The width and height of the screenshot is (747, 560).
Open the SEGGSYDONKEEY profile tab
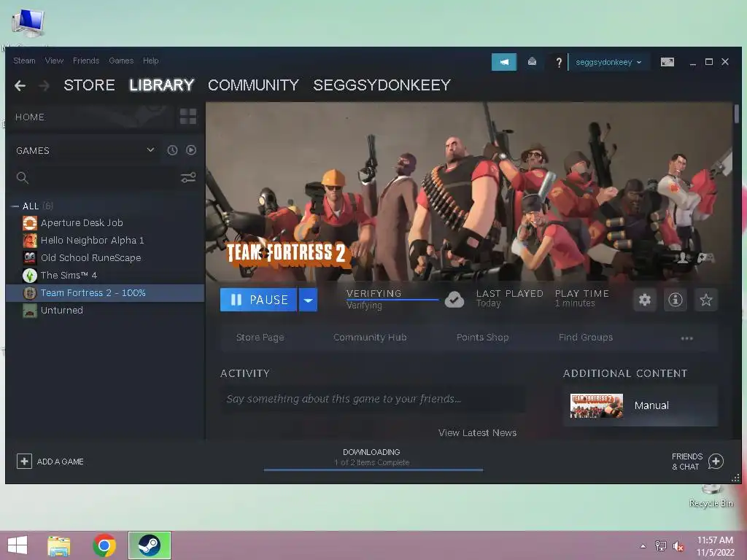tap(382, 85)
